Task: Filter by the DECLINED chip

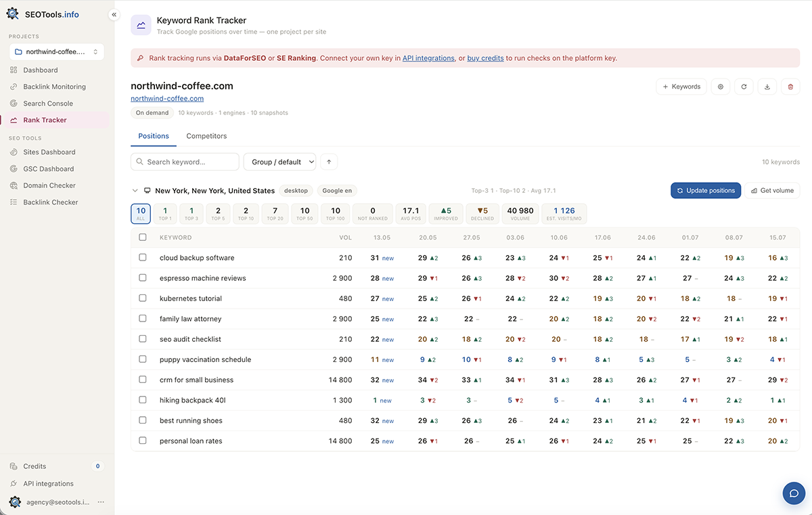Action: tap(482, 214)
